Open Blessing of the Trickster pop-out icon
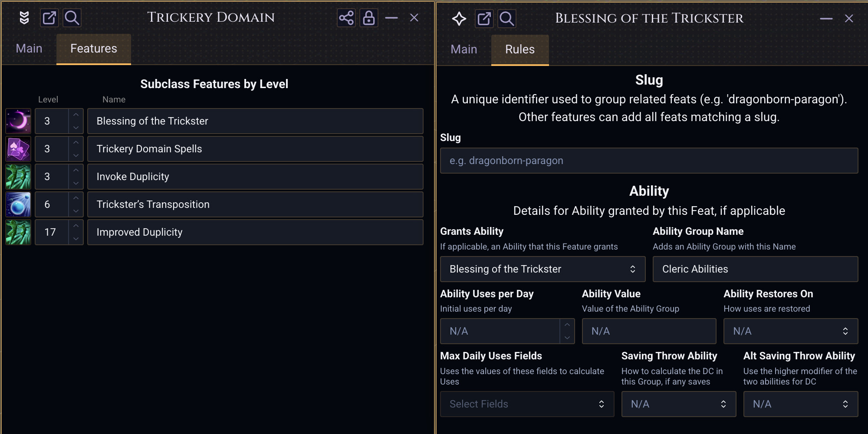This screenshot has width=868, height=434. (x=484, y=19)
